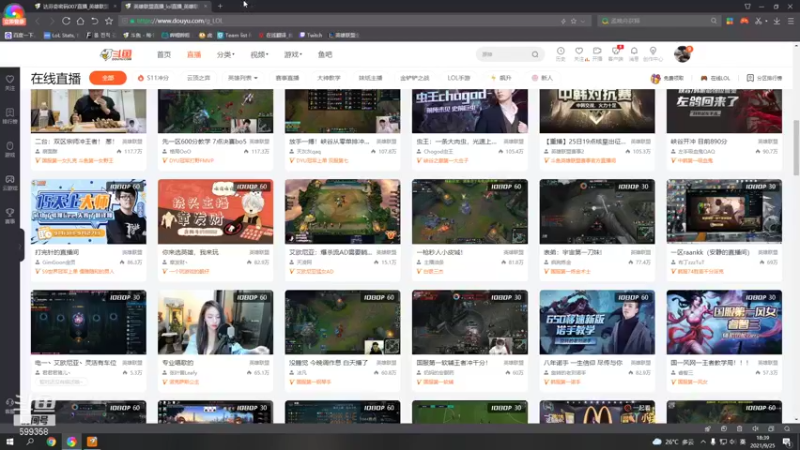Viewport: 800px width, 450px height.
Task: Click the undo-close-tab arrow icon in browser toolbar
Action: (94, 21)
